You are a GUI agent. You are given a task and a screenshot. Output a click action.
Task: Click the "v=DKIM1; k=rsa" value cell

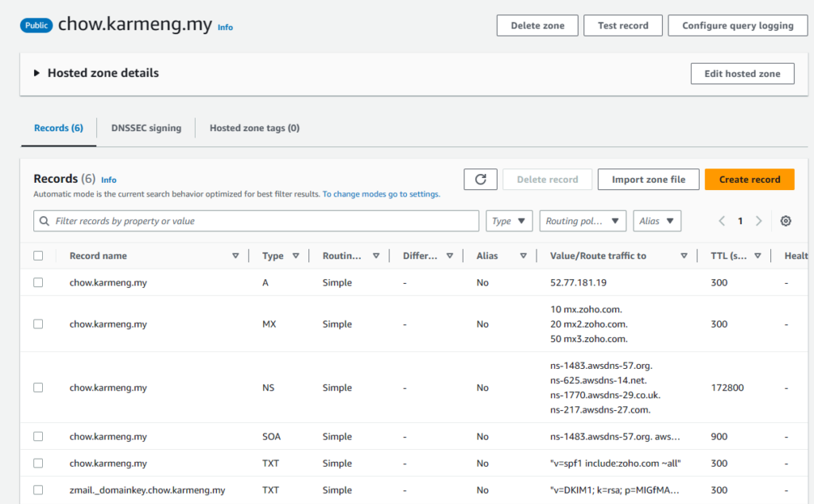point(614,490)
